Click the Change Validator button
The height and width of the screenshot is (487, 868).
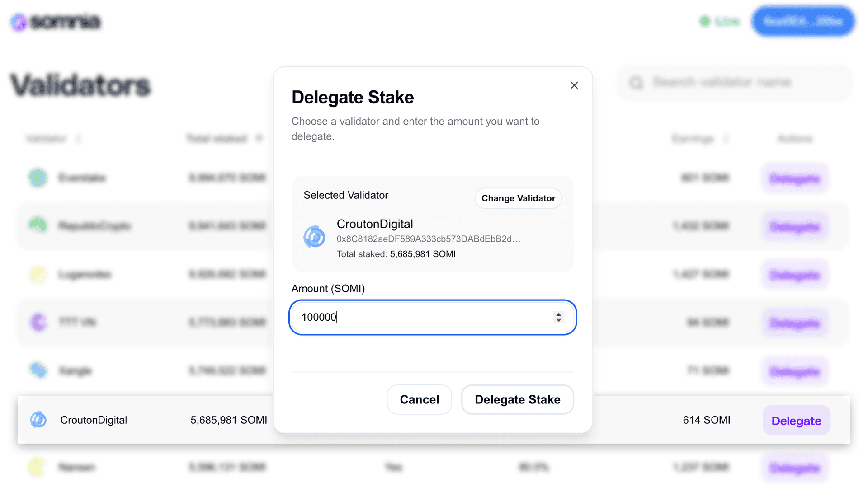point(518,198)
